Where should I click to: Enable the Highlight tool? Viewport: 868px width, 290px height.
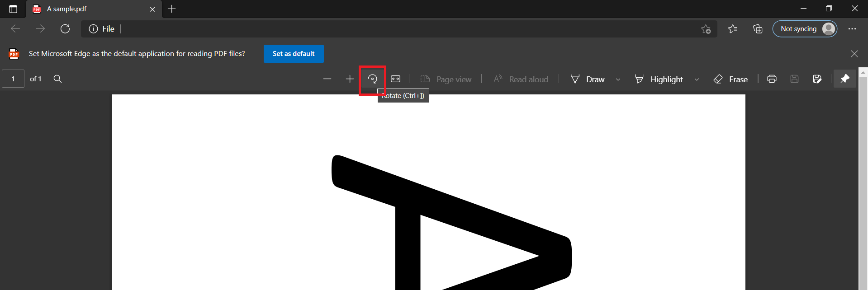pos(659,79)
